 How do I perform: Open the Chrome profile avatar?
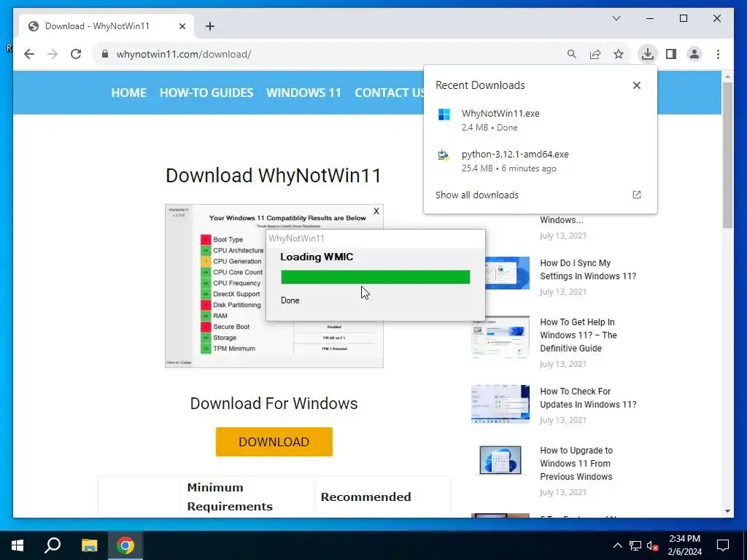(694, 54)
